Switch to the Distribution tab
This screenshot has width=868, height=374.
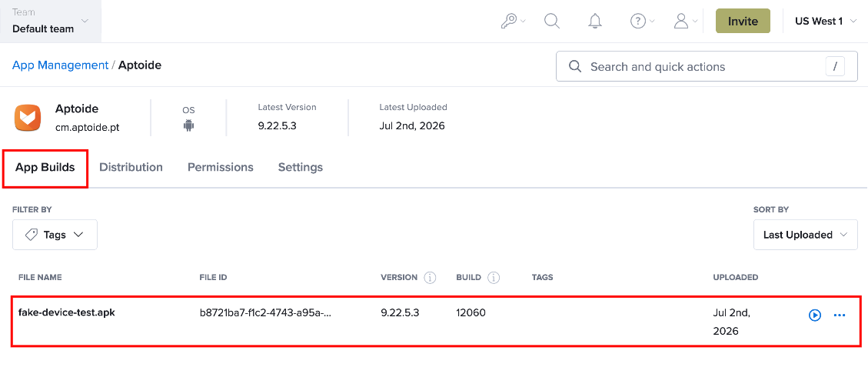pyautogui.click(x=131, y=167)
